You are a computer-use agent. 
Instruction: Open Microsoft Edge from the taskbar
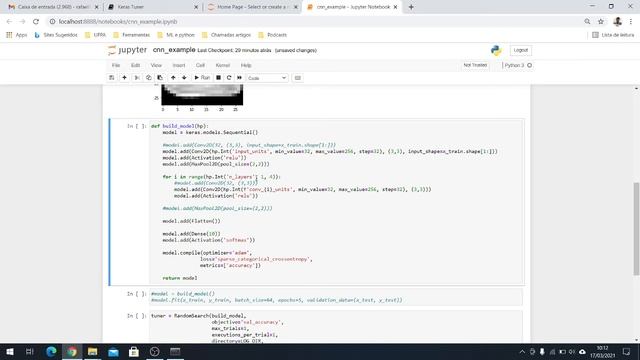point(51,351)
